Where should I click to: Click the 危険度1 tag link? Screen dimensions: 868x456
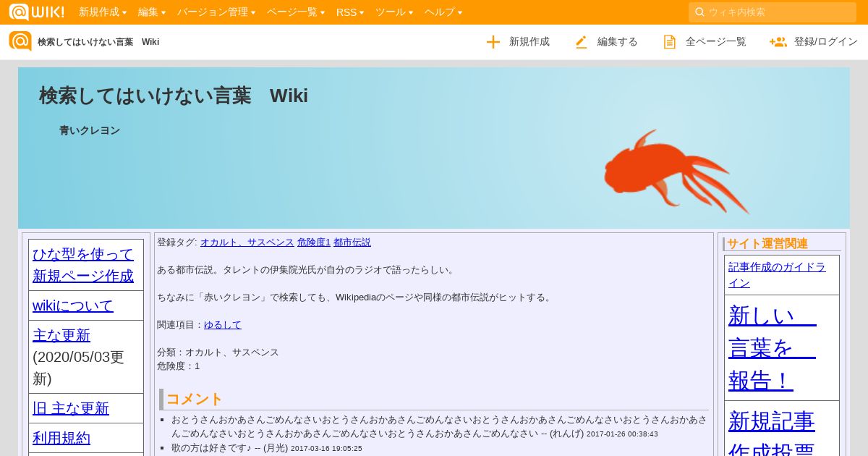pos(314,242)
